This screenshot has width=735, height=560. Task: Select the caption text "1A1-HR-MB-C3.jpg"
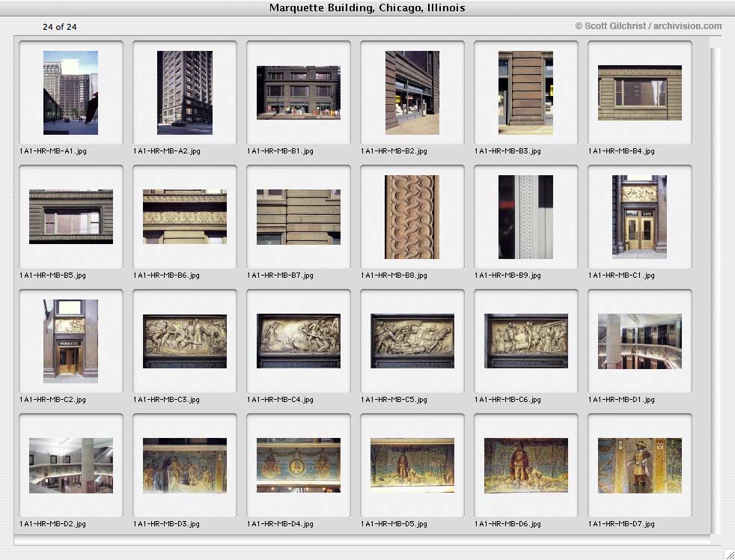[166, 400]
